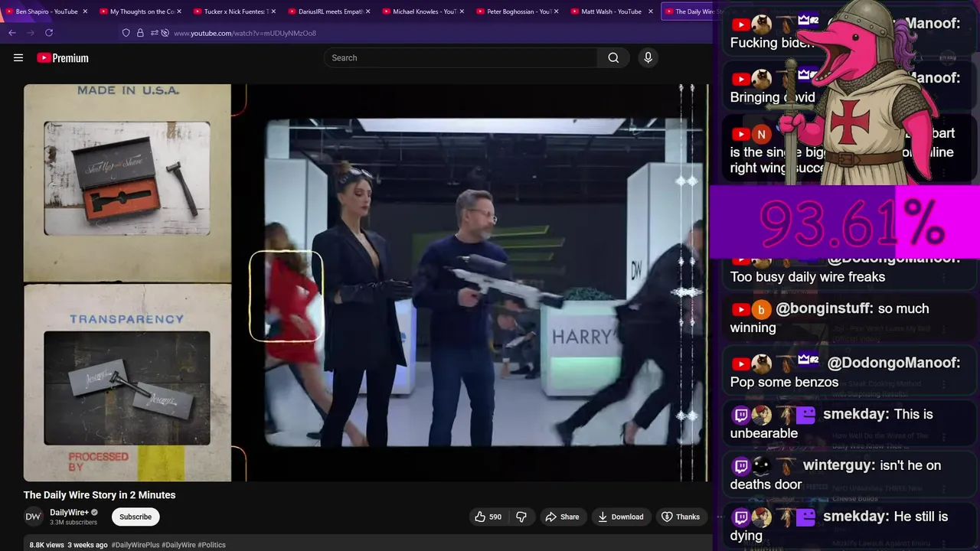Image resolution: width=980 pixels, height=551 pixels.
Task: Close the Michael Knowles tab
Action: (x=462, y=11)
